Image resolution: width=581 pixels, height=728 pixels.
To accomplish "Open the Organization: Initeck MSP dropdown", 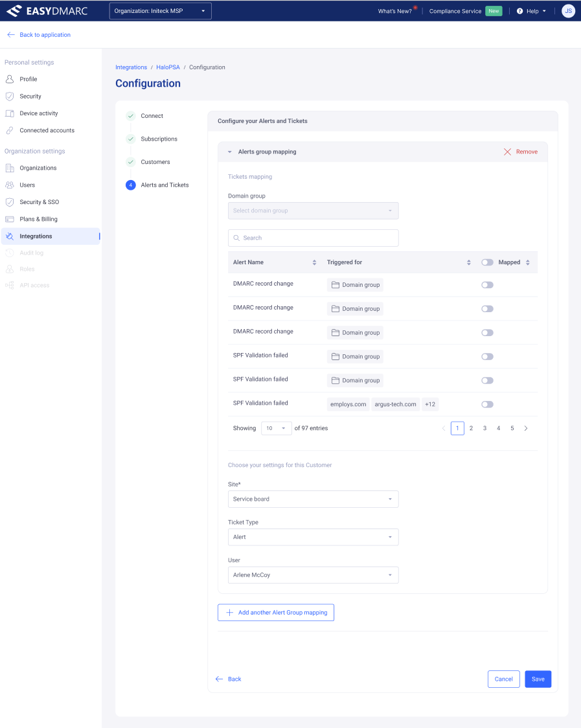I will point(159,10).
